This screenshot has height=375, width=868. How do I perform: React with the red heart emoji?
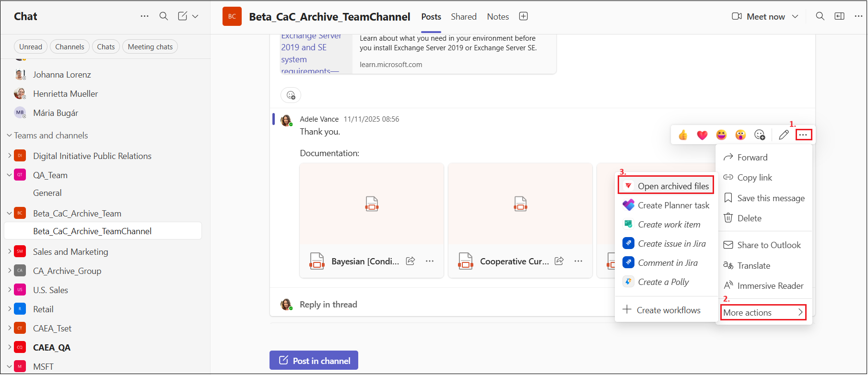702,135
